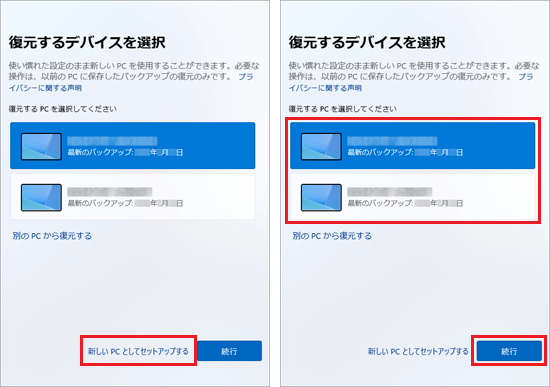
Task: Click 最新のバックアップ date on unselected PC, right panel
Action: [405, 203]
